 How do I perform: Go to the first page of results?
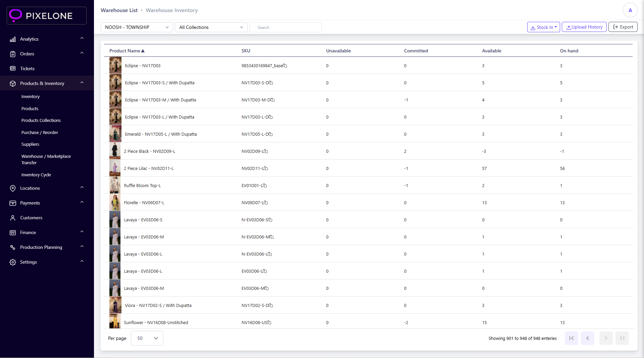click(571, 338)
